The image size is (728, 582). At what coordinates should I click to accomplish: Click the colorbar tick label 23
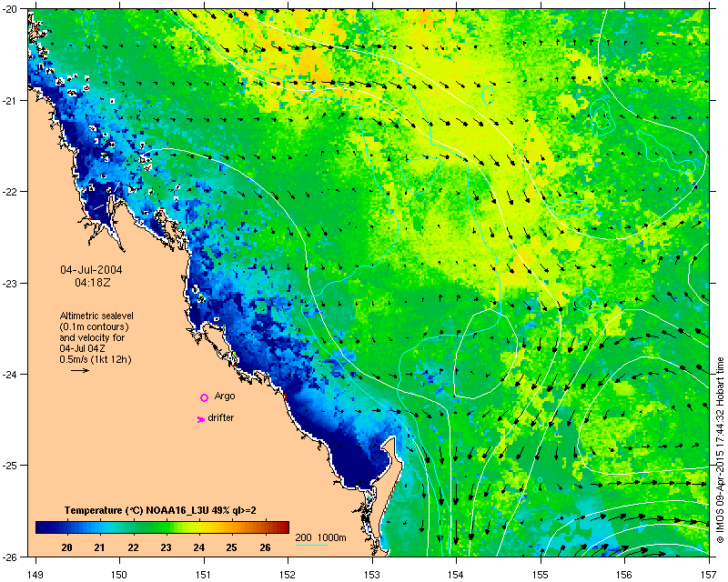pos(166,547)
